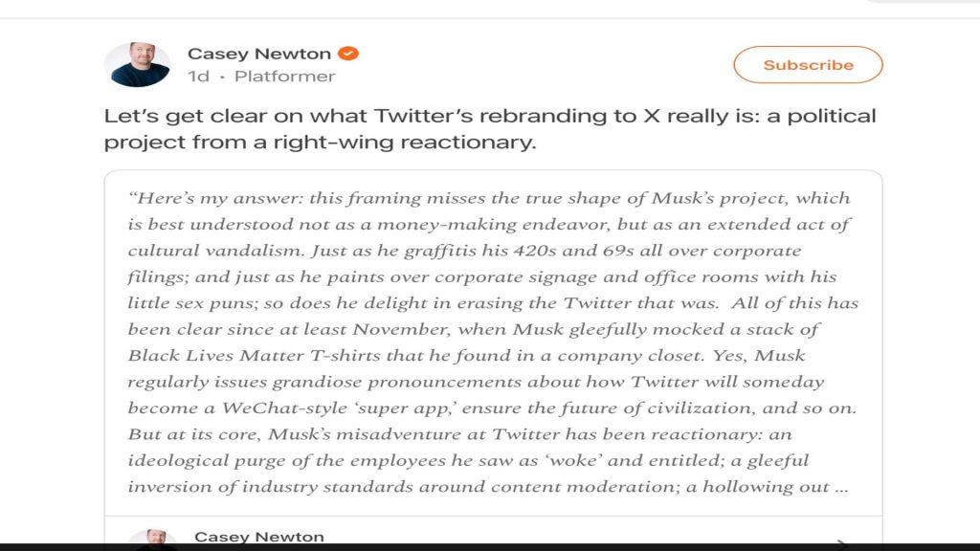Open Casey Newton name in embedded card footer
The image size is (980, 551).
point(259,538)
